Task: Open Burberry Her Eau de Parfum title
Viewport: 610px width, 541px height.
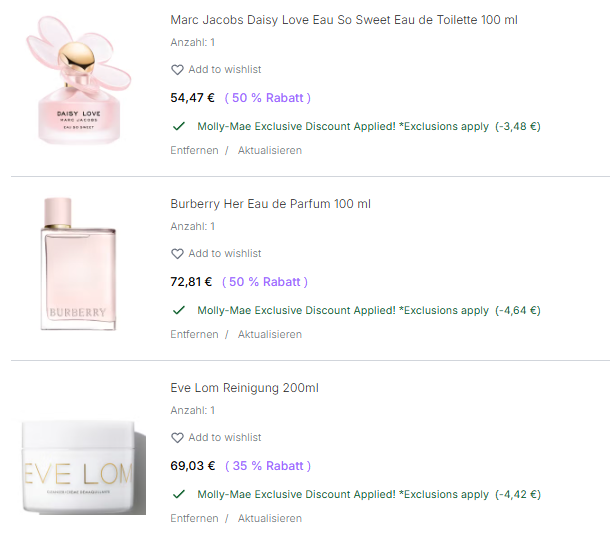Action: click(270, 204)
